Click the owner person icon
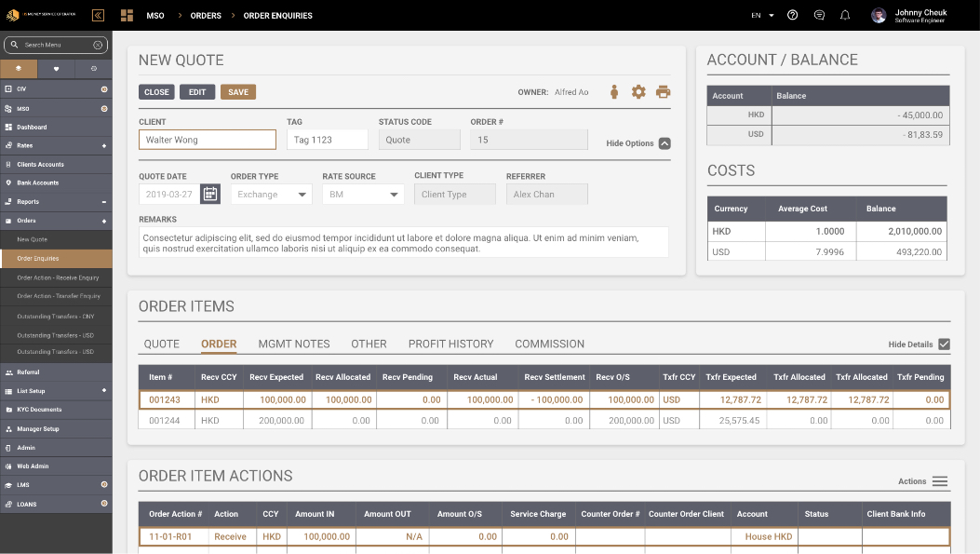This screenshot has height=554, width=980. pos(614,92)
